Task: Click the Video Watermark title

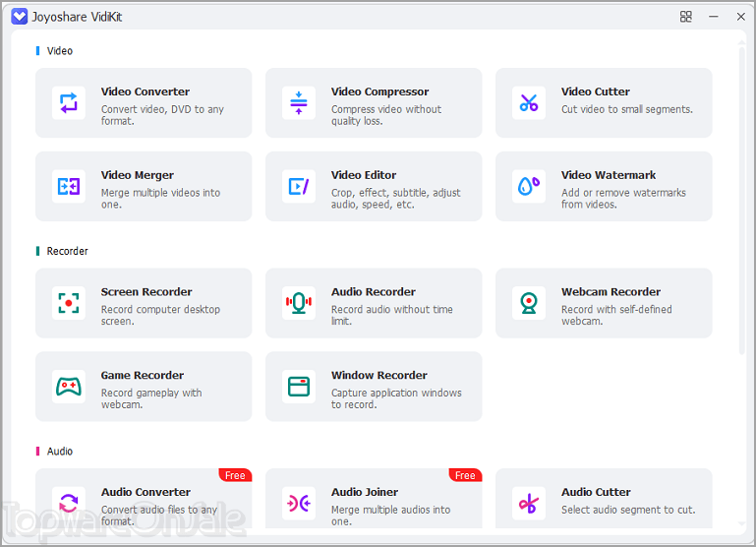Action: 609,175
